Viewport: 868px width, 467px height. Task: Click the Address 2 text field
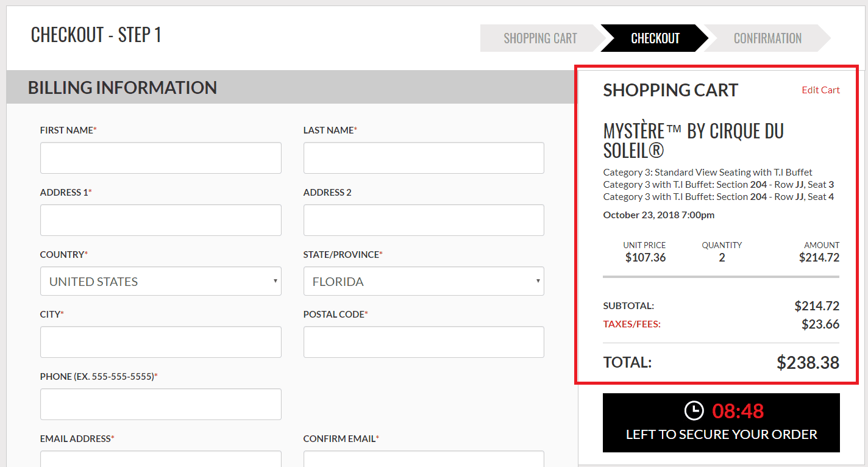click(x=424, y=220)
